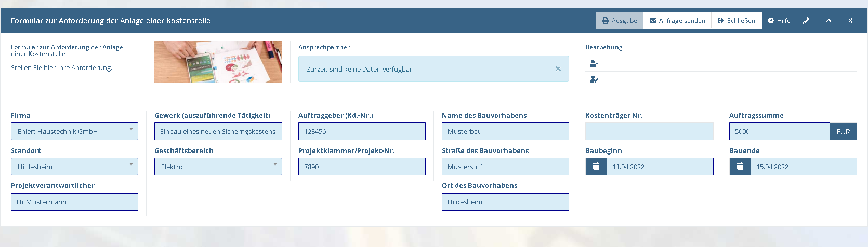Click the Gewerk input field
Screen dimensions: 868x247
click(218, 131)
